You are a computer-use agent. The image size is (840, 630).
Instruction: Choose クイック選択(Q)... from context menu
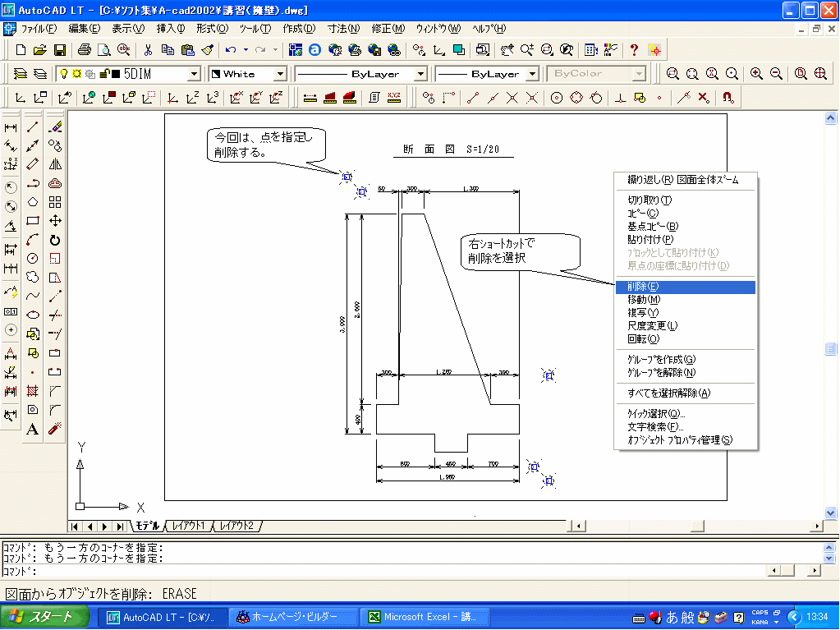685,414
